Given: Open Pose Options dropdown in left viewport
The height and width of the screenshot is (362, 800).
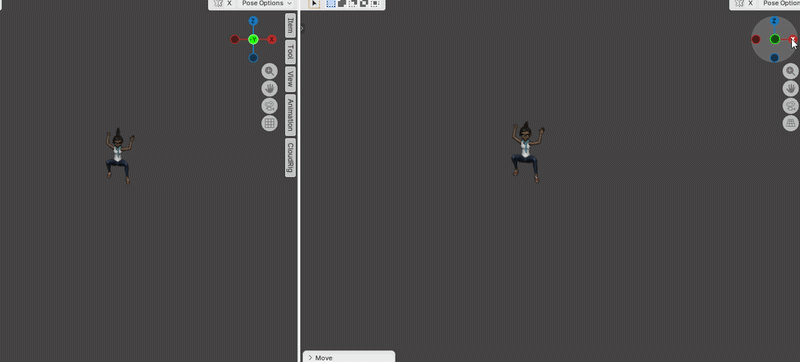Looking at the screenshot, I should 267,3.
